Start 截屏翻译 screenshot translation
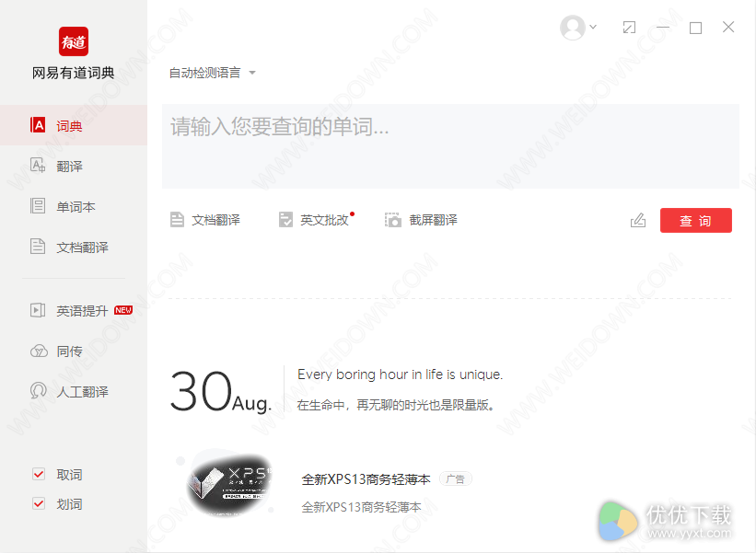Image resolution: width=756 pixels, height=553 pixels. point(421,220)
